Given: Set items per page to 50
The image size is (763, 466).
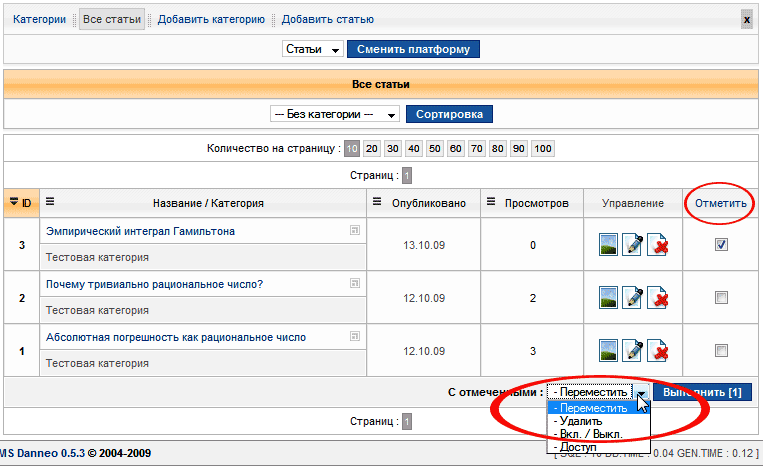Looking at the screenshot, I should pyautogui.click(x=435, y=149).
